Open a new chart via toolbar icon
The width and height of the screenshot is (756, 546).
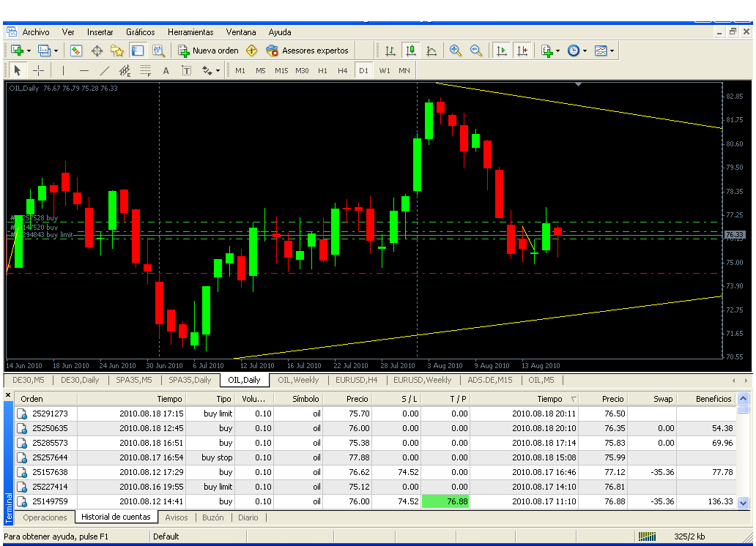tap(17, 51)
